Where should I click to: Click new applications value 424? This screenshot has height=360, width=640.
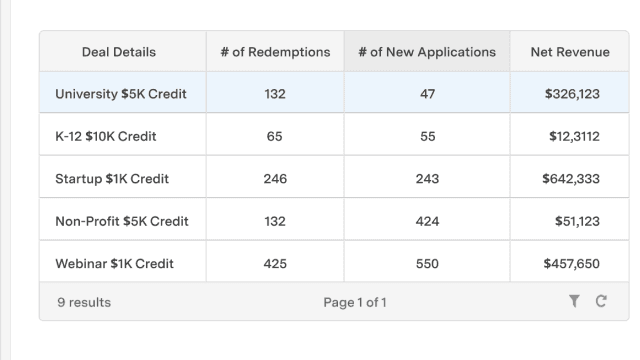(x=427, y=221)
